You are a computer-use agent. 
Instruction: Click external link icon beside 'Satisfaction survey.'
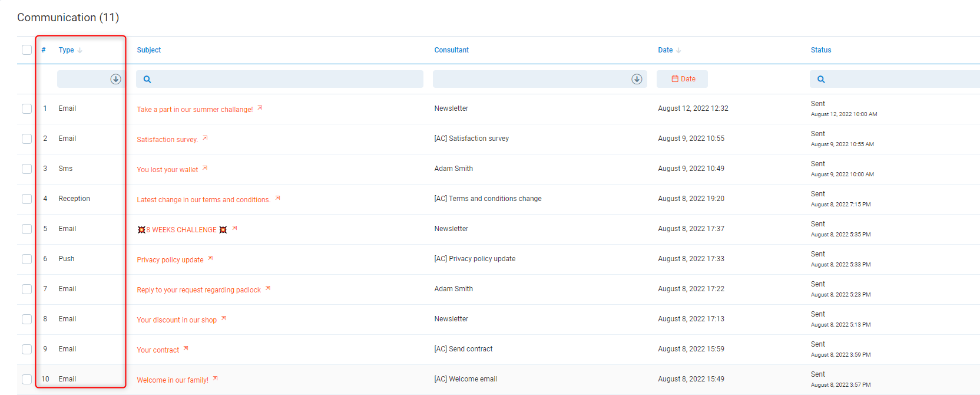tap(205, 138)
